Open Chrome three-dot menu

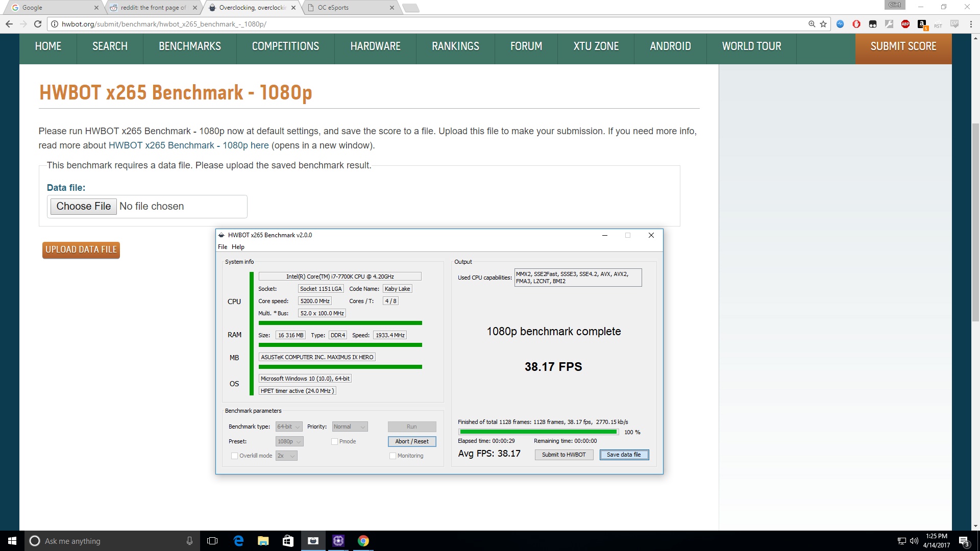971,24
